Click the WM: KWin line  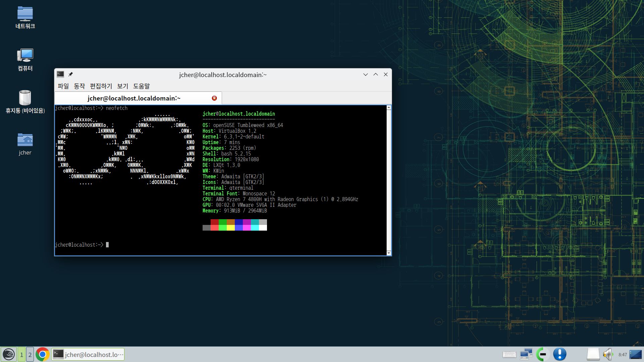[x=213, y=171]
